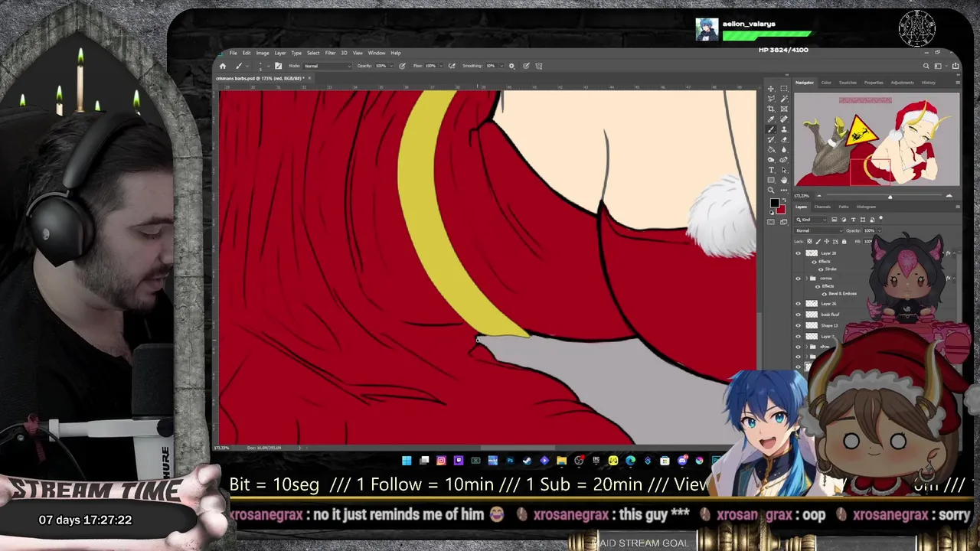Open smoothing options gear icon
The image size is (980, 551).
tap(512, 66)
